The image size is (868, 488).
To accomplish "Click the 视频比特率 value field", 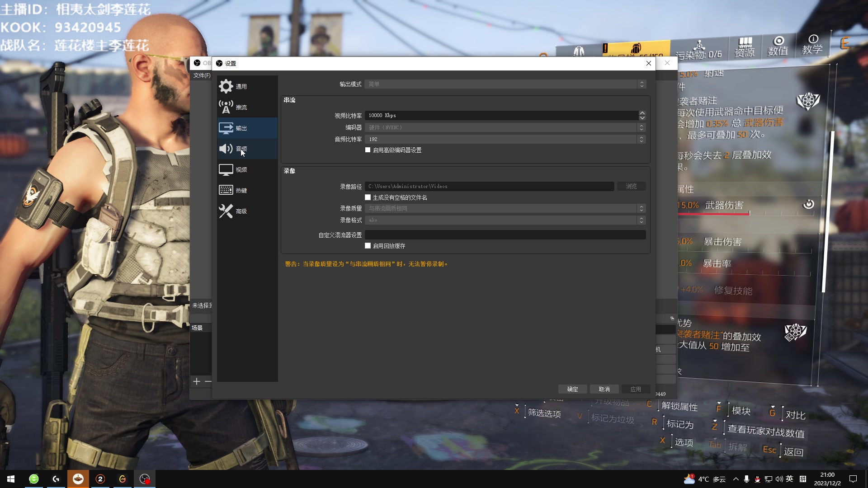I will [501, 115].
